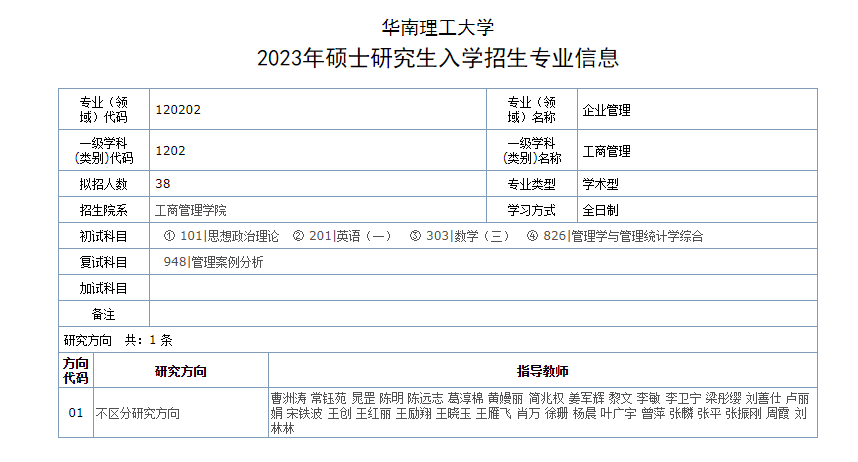Select subject 948|管理案例分析
The height and width of the screenshot is (462, 858).
(x=213, y=262)
